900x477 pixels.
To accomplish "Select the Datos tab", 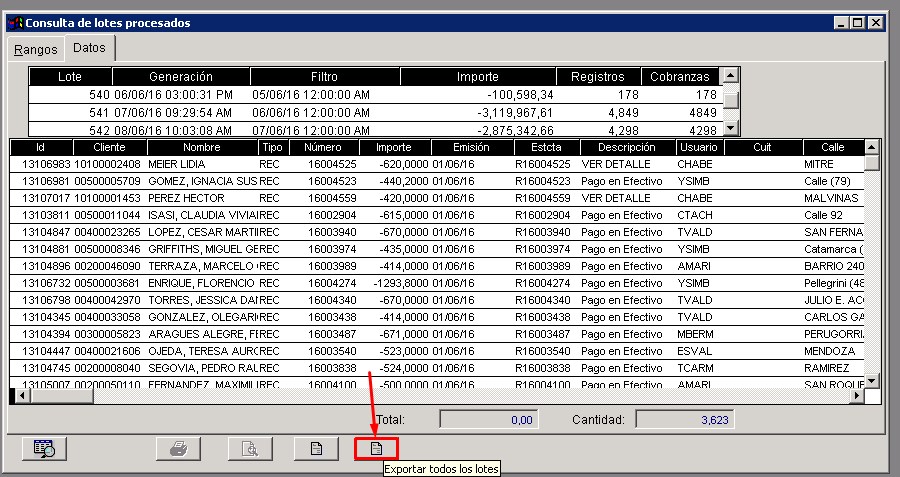I will pos(90,48).
